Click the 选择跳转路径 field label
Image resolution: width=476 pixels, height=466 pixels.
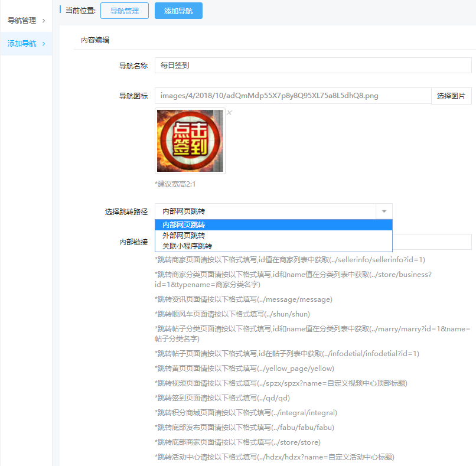click(126, 211)
